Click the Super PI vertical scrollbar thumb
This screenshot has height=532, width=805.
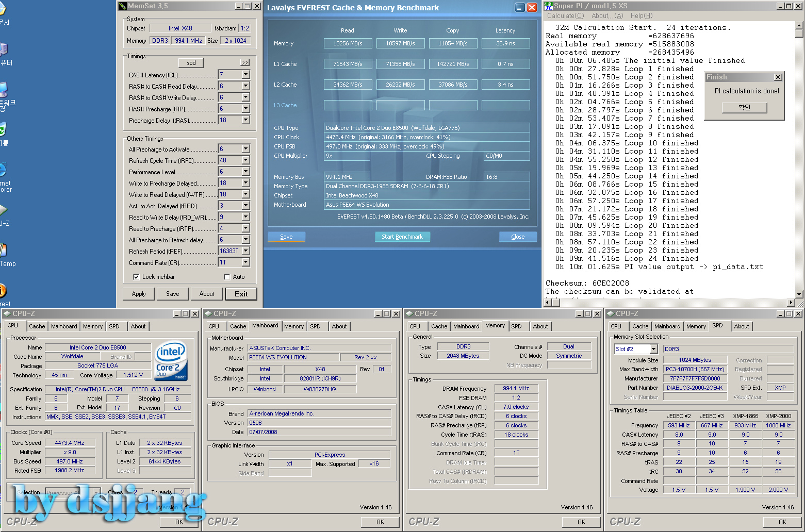tap(799, 34)
